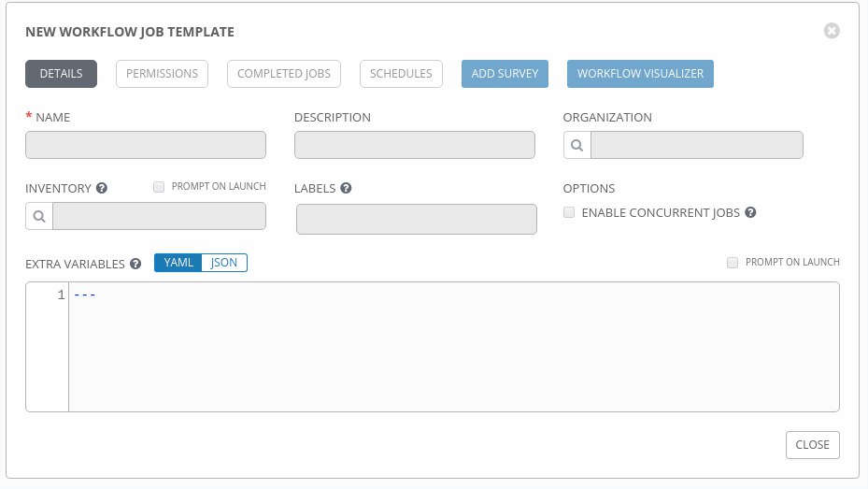
Task: Open the Inventory help question mark
Action: click(101, 188)
